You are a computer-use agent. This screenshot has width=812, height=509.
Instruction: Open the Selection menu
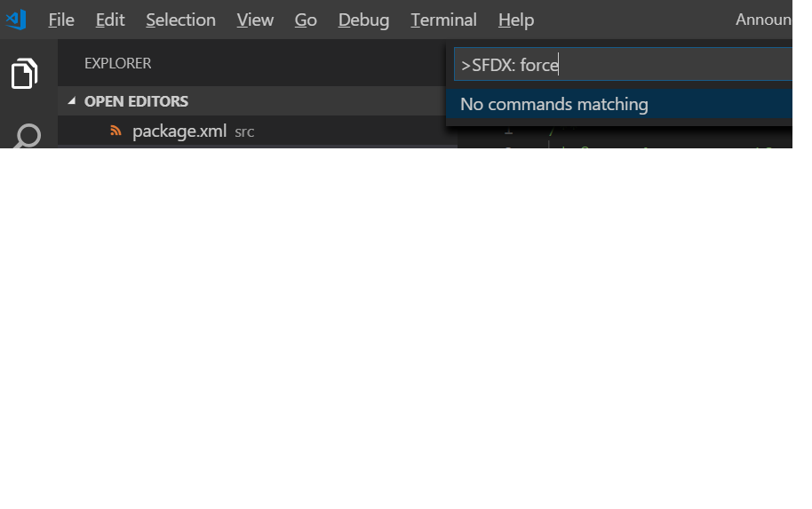point(180,20)
